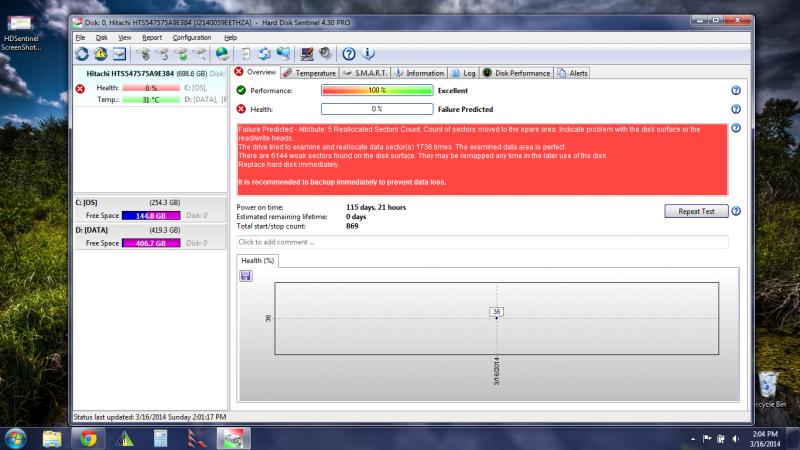Click the floppy save icon above health chart
The width and height of the screenshot is (800, 450).
tap(246, 276)
